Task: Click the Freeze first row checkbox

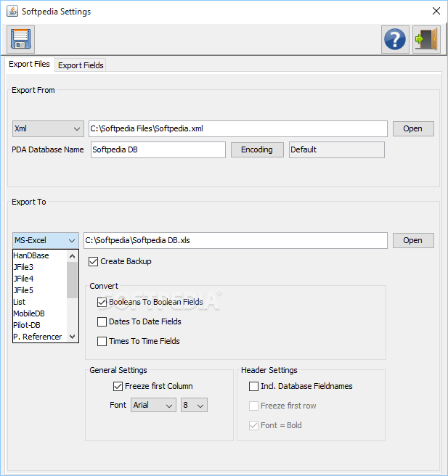Action: pyautogui.click(x=253, y=406)
